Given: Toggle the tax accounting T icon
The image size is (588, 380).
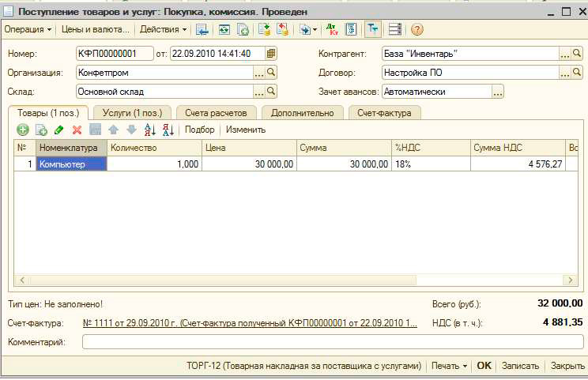Looking at the screenshot, I should click(373, 29).
